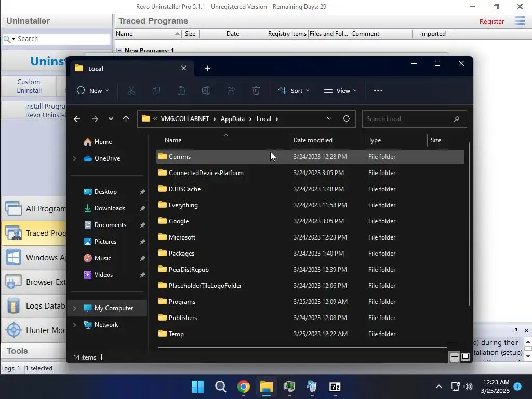Click Custom Uninstall button in Revo
The width and height of the screenshot is (532, 399).
click(29, 86)
